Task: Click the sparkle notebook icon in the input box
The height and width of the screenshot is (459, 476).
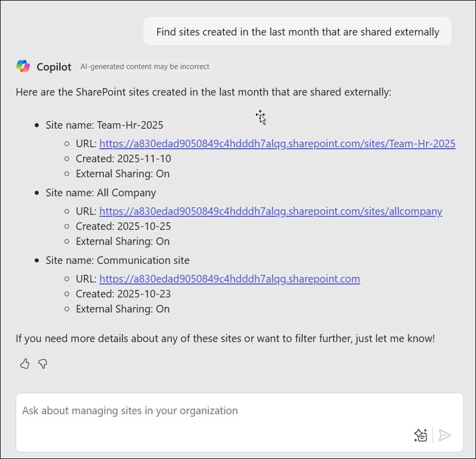Action: click(x=420, y=435)
